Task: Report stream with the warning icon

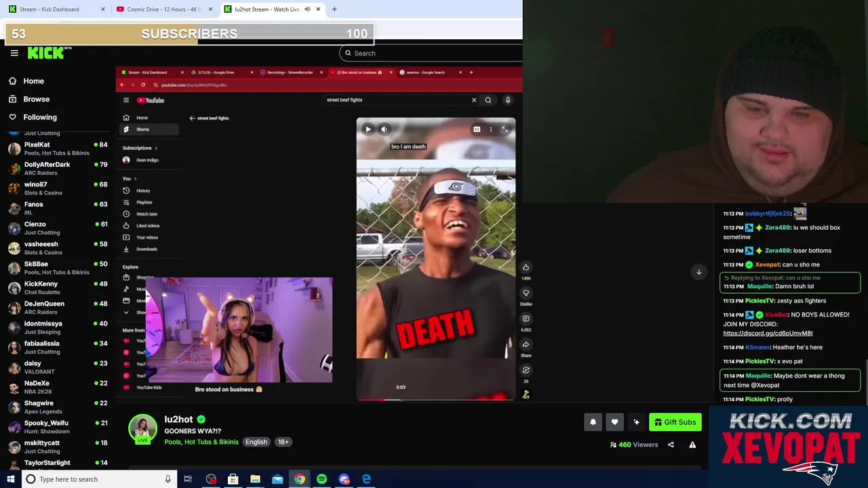Action: [x=692, y=445]
